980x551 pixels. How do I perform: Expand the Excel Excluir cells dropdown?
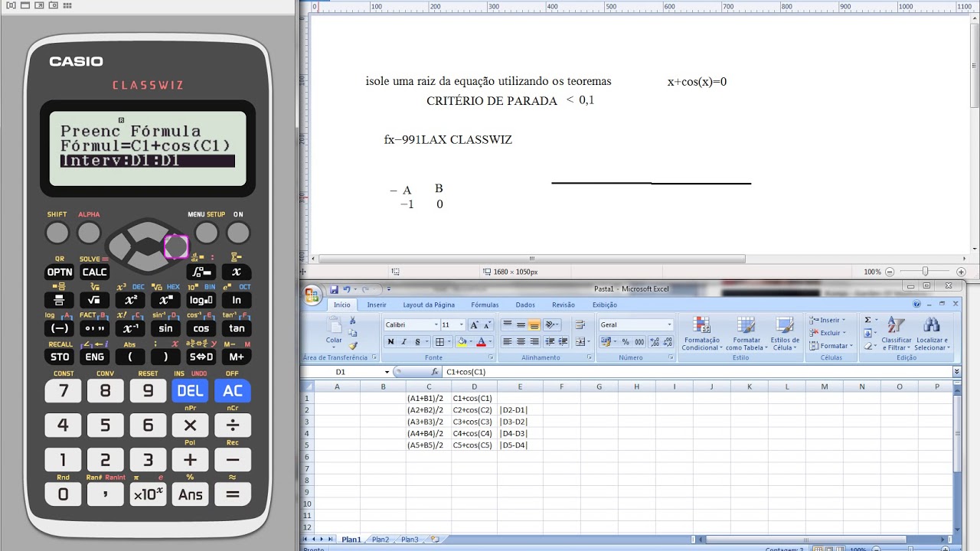tap(843, 333)
